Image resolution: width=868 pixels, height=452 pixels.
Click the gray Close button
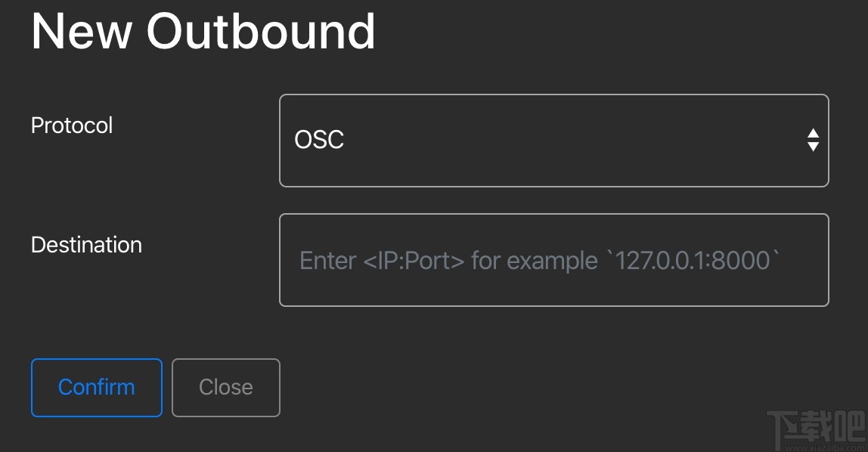tap(225, 387)
